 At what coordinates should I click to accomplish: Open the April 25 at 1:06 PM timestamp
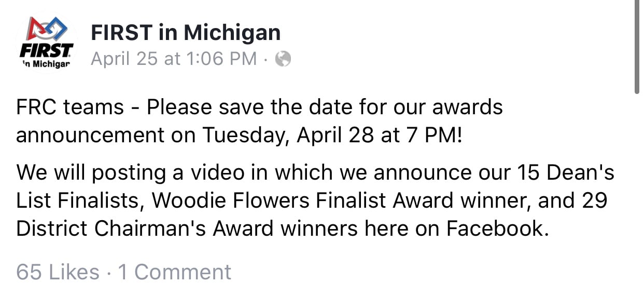click(x=174, y=59)
